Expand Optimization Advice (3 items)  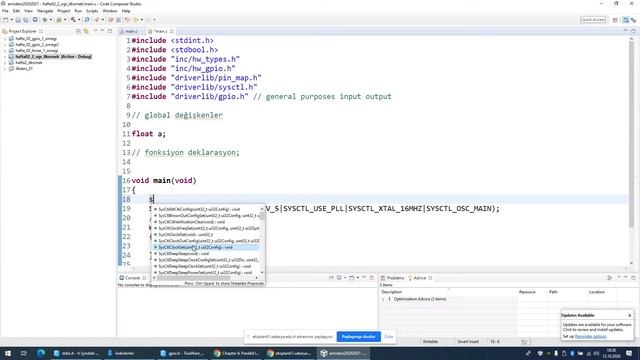click(x=383, y=299)
